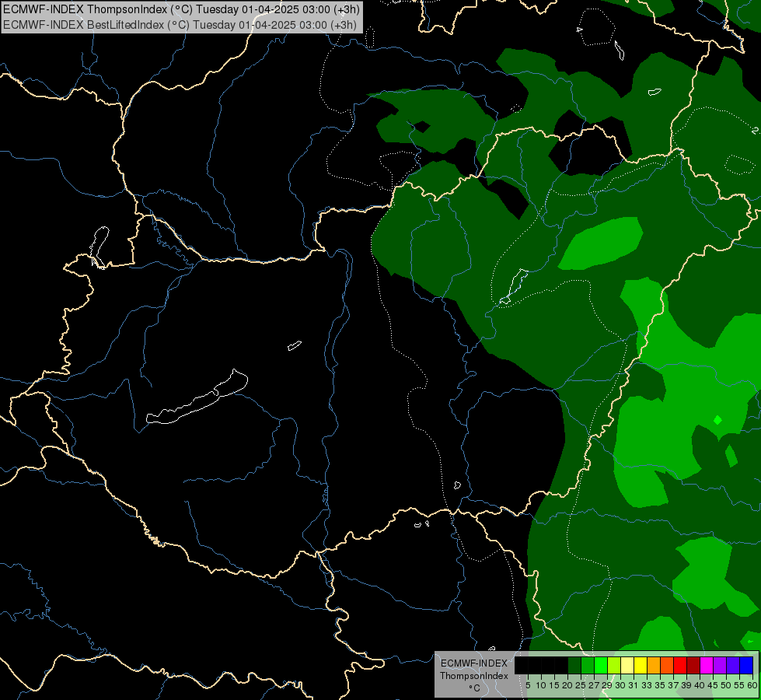Select the orange 33–35 legend swatch
The width and height of the screenshot is (761, 700).
(654, 665)
